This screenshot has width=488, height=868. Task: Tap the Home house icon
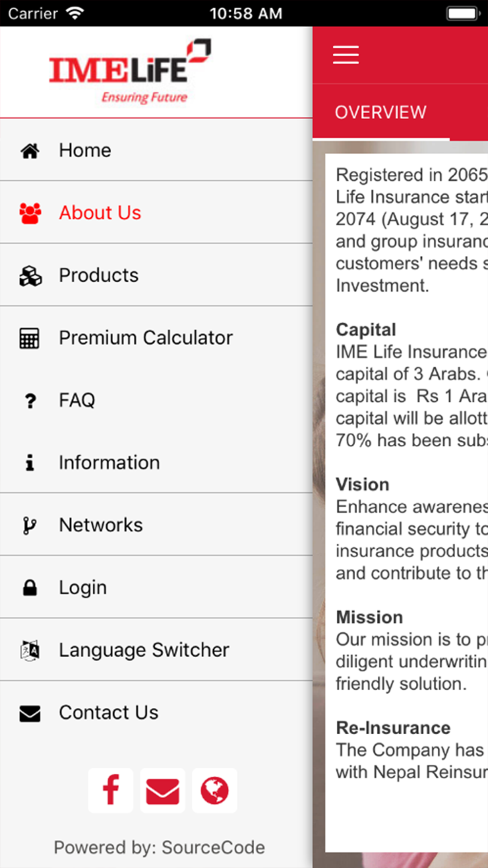point(30,150)
